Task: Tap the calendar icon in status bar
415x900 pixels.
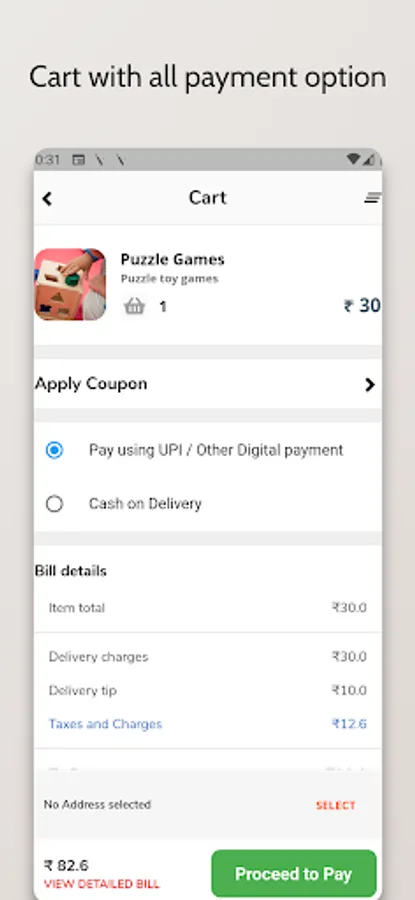Action: click(79, 160)
